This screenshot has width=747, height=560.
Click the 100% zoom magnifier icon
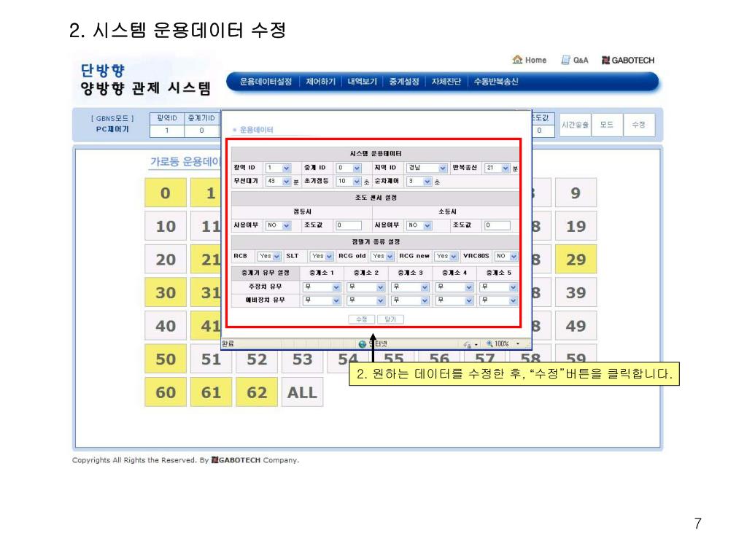coord(489,344)
